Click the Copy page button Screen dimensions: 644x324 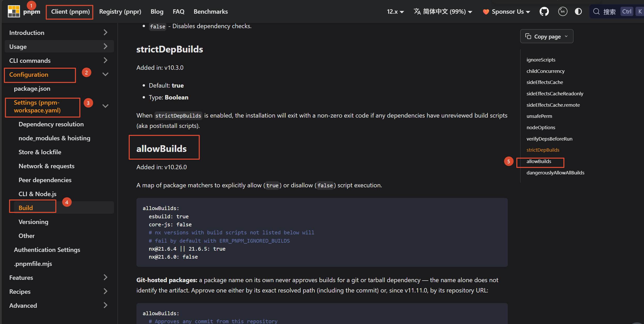pos(547,36)
